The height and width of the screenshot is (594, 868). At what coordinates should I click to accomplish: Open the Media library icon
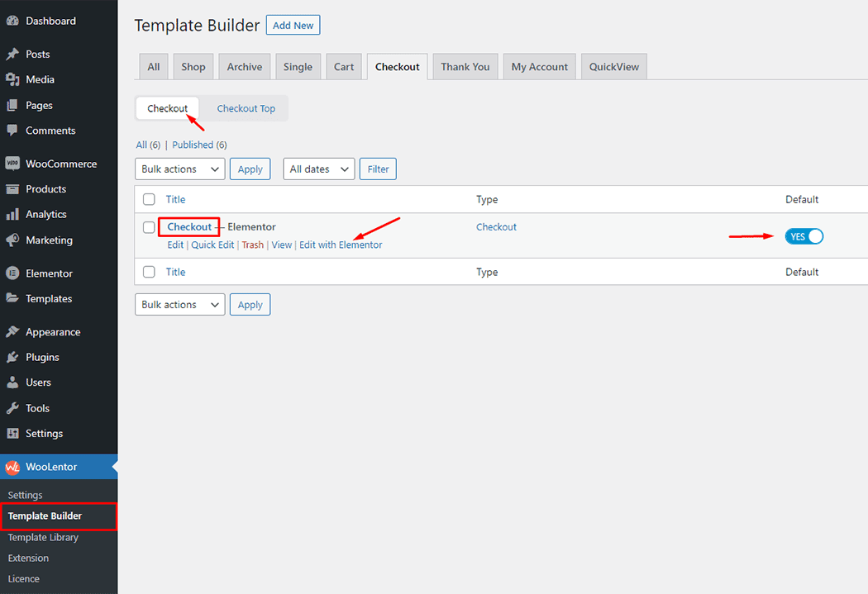(x=14, y=79)
